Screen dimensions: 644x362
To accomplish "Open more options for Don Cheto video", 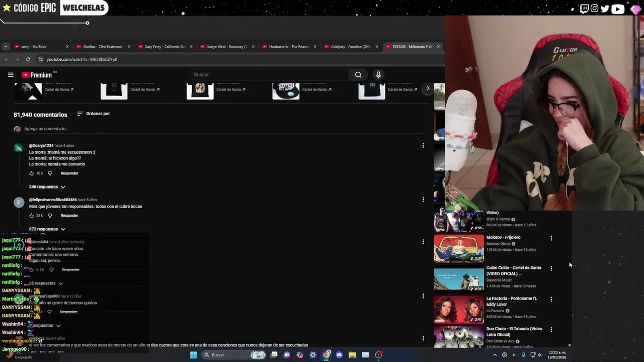I will 551,330.
